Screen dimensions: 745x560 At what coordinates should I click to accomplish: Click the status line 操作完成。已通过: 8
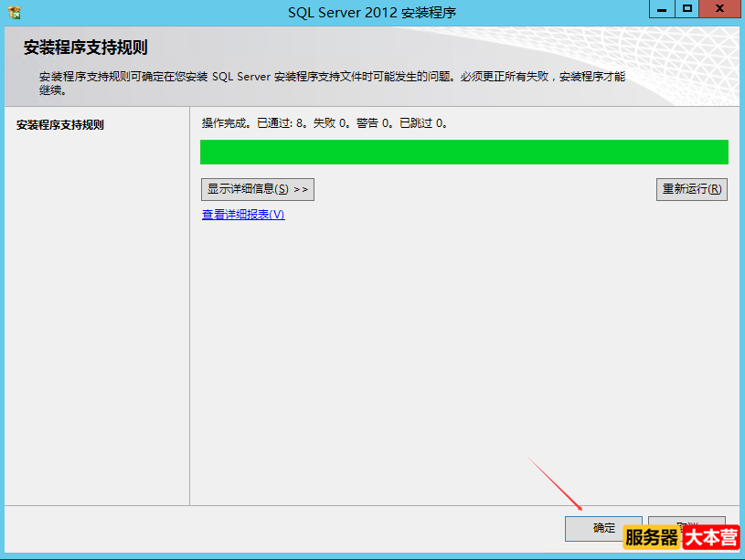[x=325, y=123]
